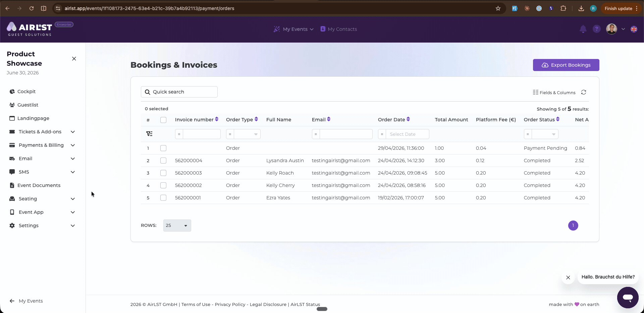Image resolution: width=644 pixels, height=313 pixels.
Task: Reload the browser page
Action: [x=32, y=8]
